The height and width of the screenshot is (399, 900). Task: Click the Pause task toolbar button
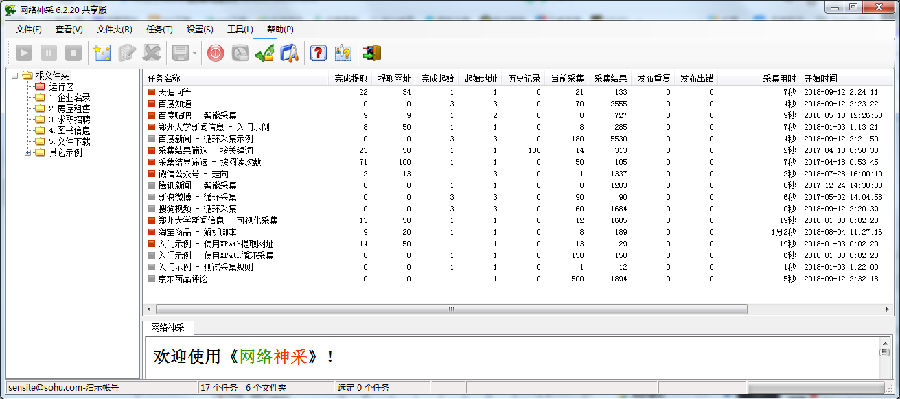[x=49, y=53]
